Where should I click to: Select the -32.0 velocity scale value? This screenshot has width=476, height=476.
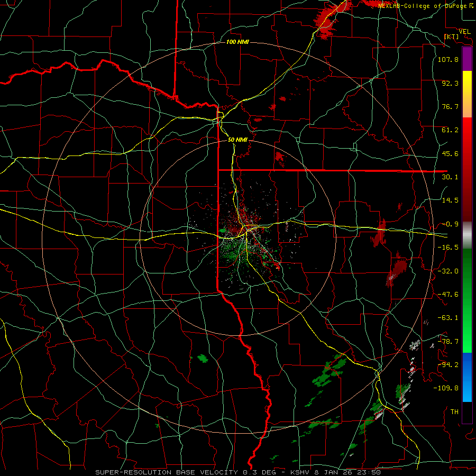(448, 271)
